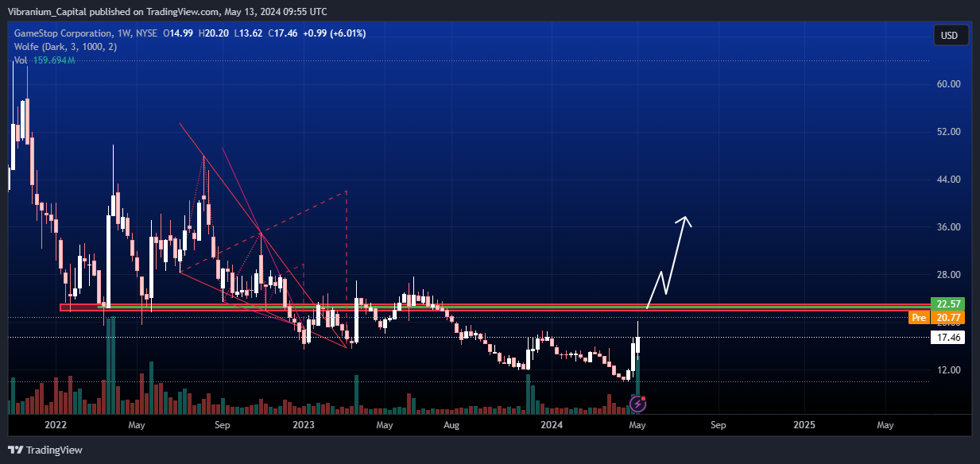Click the 52.00 price axis label
Image resolution: width=980 pixels, height=464 pixels.
(x=950, y=132)
